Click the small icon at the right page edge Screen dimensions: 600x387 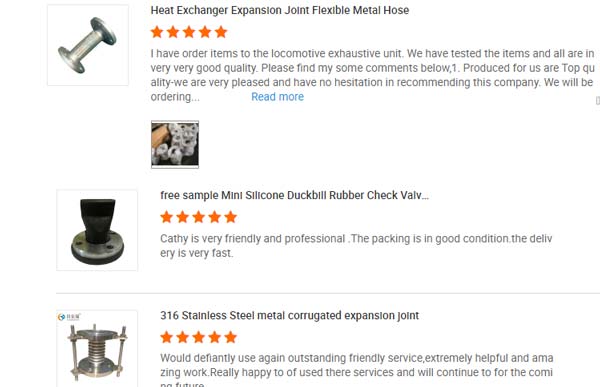pyautogui.click(x=598, y=100)
